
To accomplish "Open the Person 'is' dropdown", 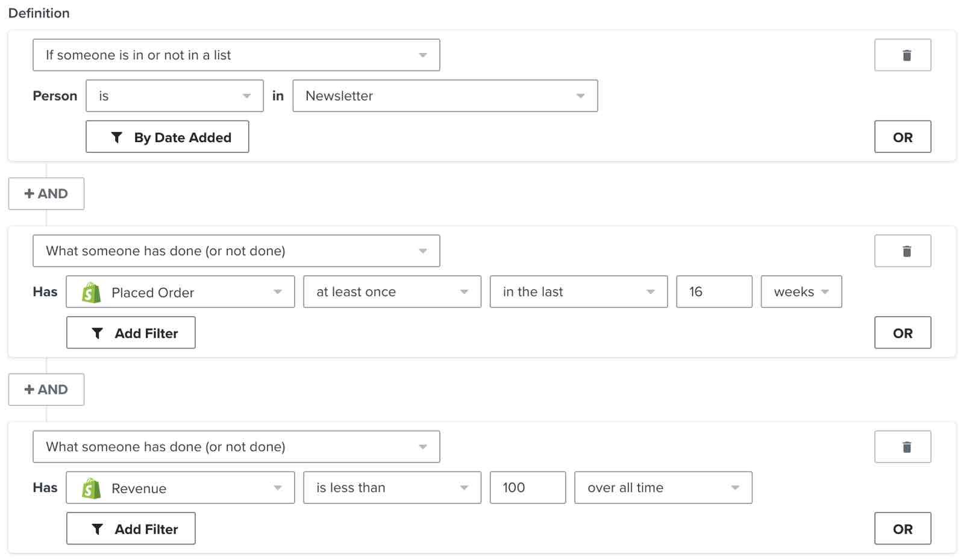I will click(x=174, y=96).
